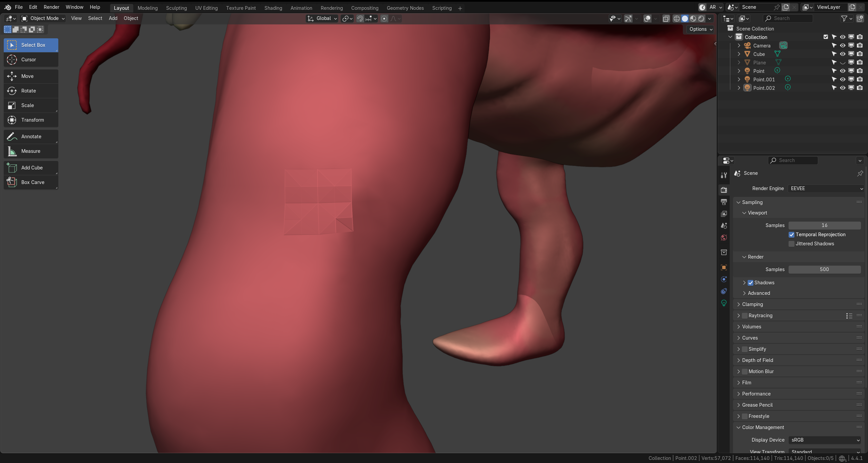Switch to wireframe viewport shading
Screen dimensions: 868x463
point(677,19)
